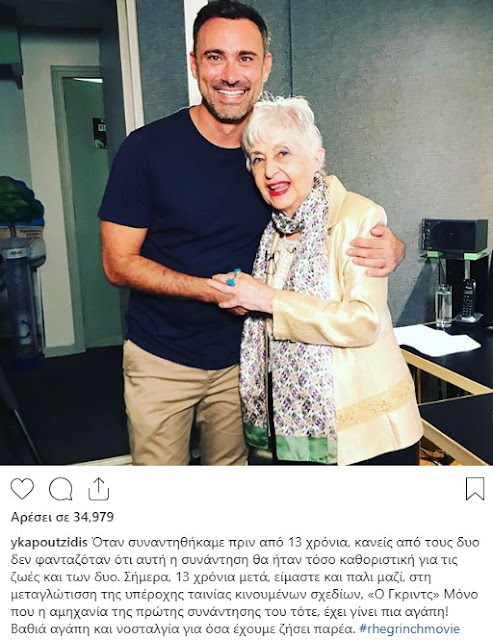Tap the turquoise ring on the clasped hands
The height and width of the screenshot is (640, 493).
pos(233,277)
